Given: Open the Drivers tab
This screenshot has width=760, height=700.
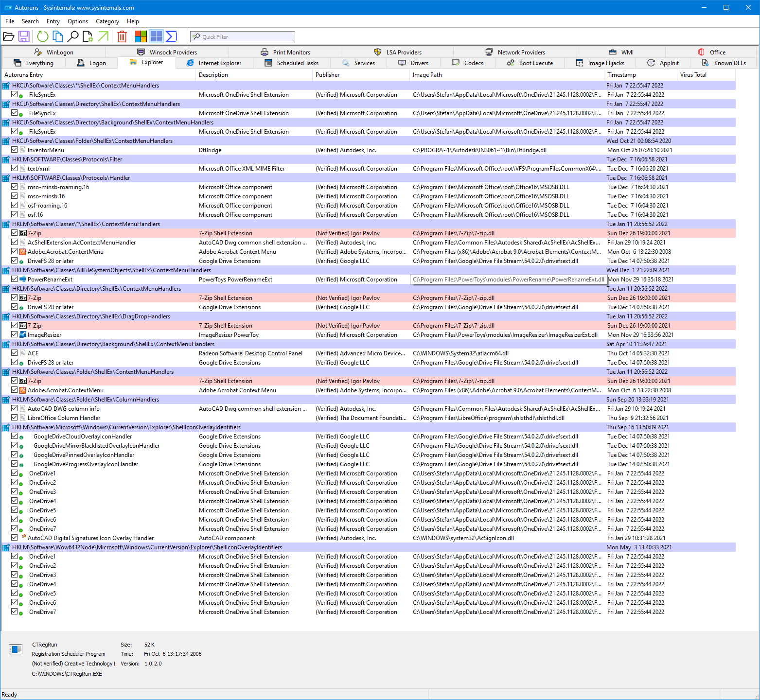Looking at the screenshot, I should click(x=414, y=63).
